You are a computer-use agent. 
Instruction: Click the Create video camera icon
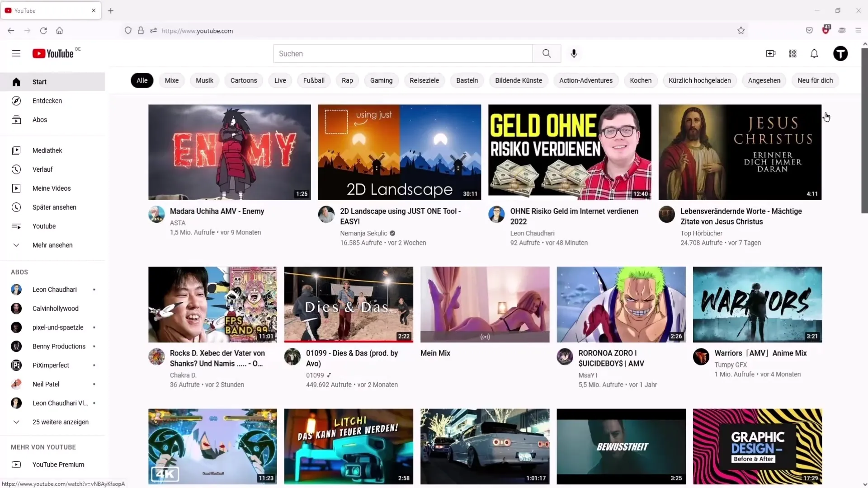tap(771, 54)
